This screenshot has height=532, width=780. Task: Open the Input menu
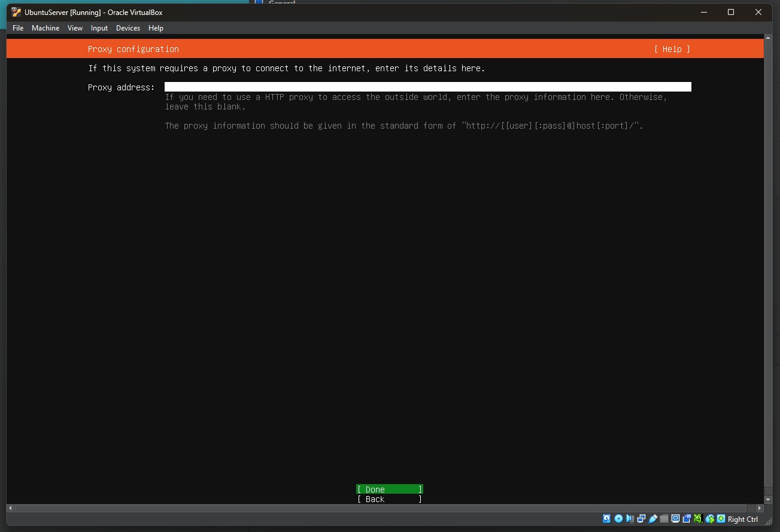point(99,28)
